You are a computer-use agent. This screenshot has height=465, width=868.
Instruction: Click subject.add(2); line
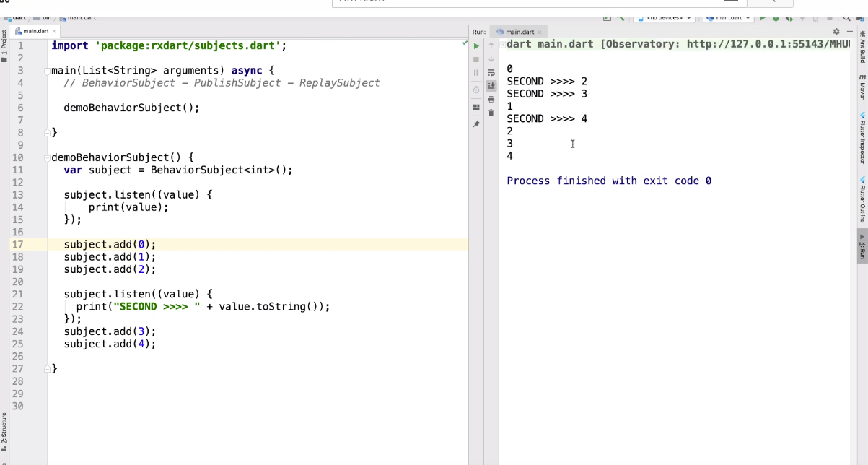[x=110, y=269]
